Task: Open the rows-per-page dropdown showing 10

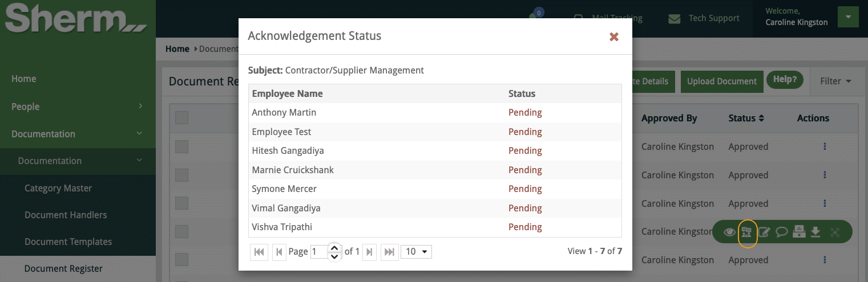Action: pos(417,252)
